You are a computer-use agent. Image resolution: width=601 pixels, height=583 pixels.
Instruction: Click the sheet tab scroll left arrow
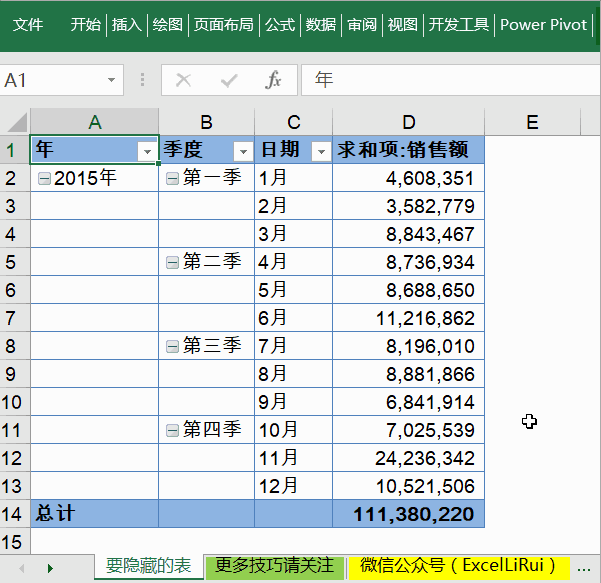[21, 568]
